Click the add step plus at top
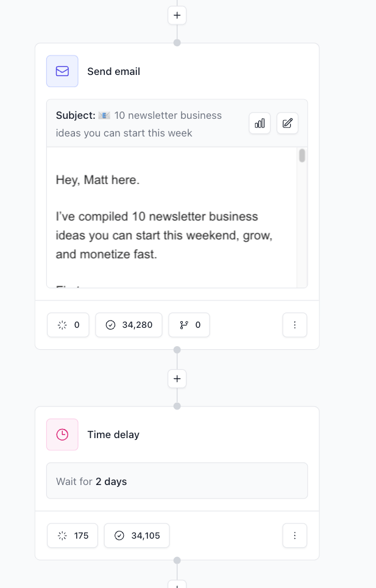This screenshot has height=588, width=376. (177, 15)
